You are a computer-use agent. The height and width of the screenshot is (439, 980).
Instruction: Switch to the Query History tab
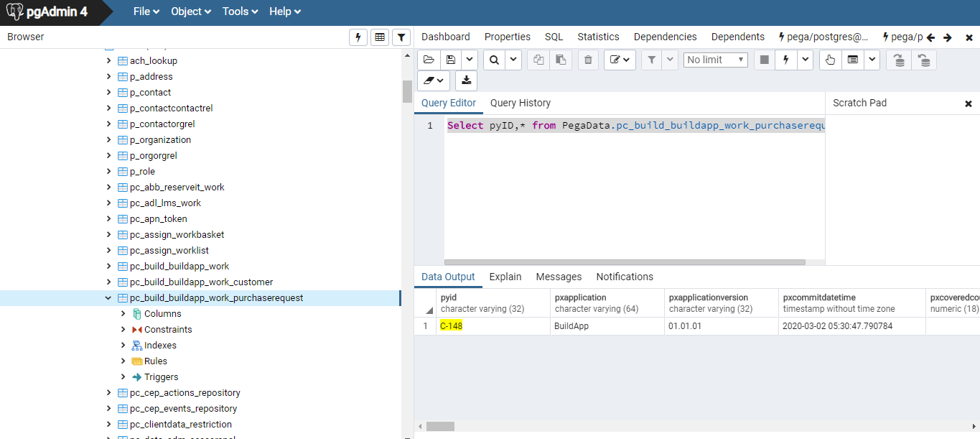tap(521, 103)
